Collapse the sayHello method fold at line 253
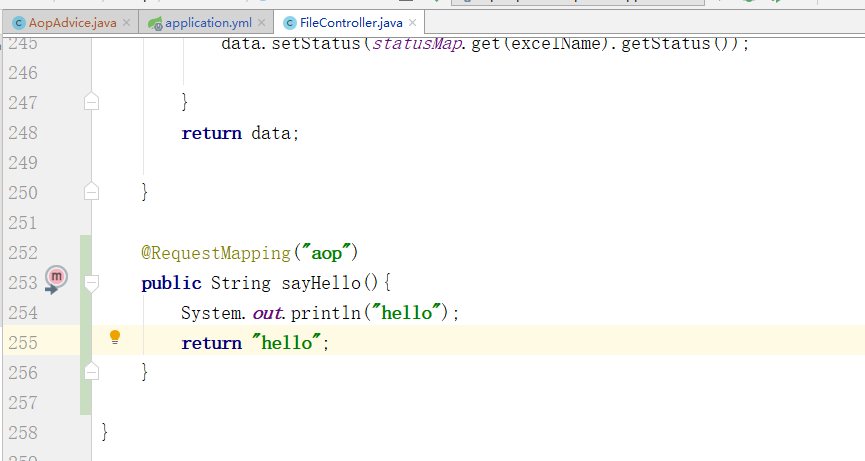Viewport: 865px width, 461px height. click(x=92, y=284)
